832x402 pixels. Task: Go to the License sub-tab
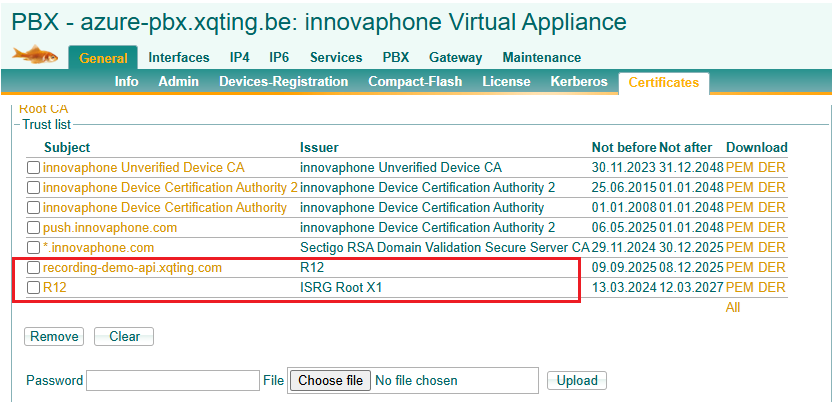click(x=506, y=82)
